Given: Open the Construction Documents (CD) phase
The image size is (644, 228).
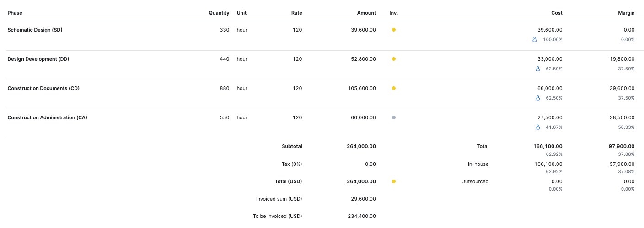Looking at the screenshot, I should [x=43, y=88].
